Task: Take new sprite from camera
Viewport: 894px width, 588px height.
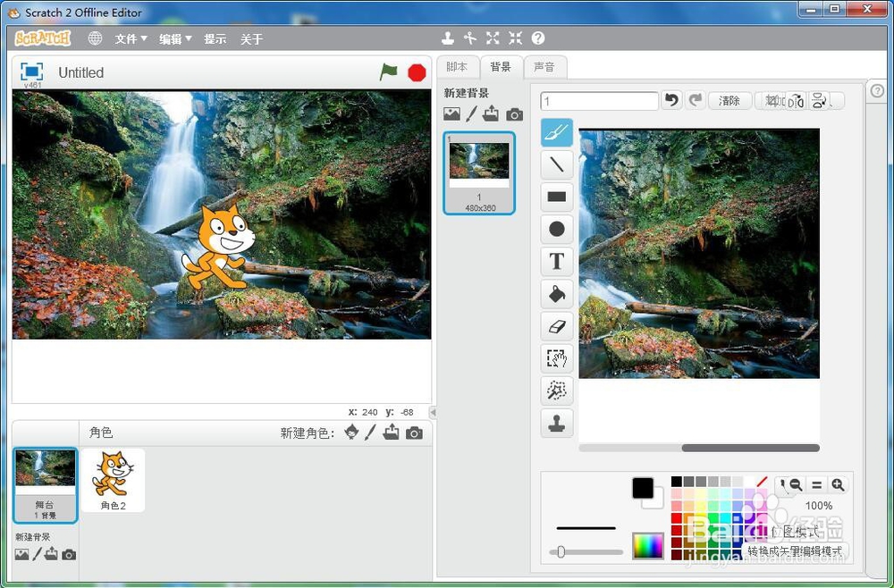Action: [415, 433]
